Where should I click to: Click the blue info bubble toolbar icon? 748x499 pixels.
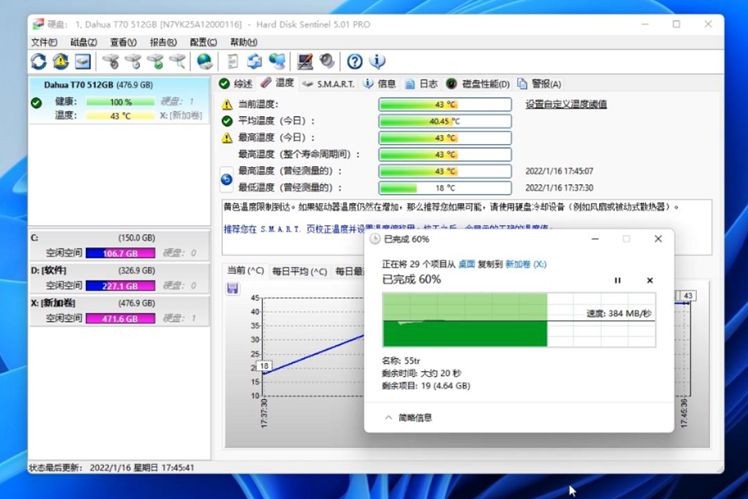point(377,62)
